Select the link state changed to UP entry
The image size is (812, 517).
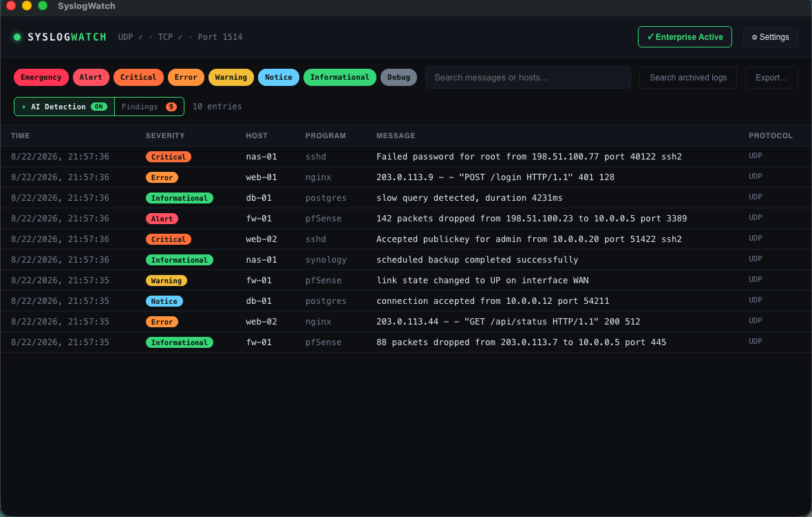coord(406,280)
